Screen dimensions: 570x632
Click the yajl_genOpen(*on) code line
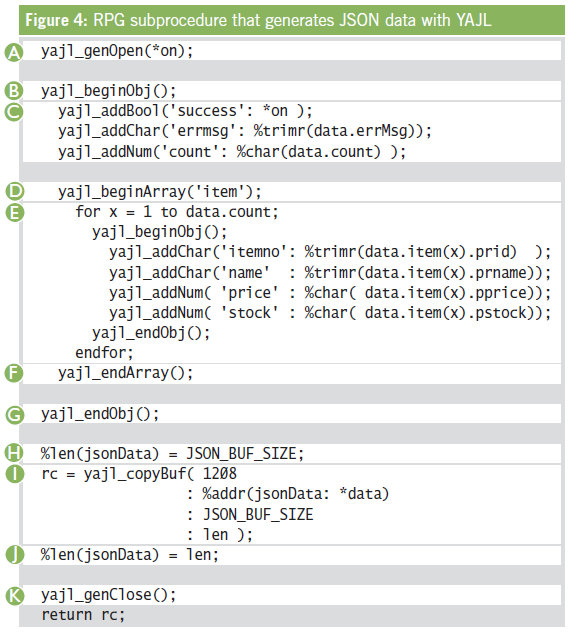(x=117, y=51)
